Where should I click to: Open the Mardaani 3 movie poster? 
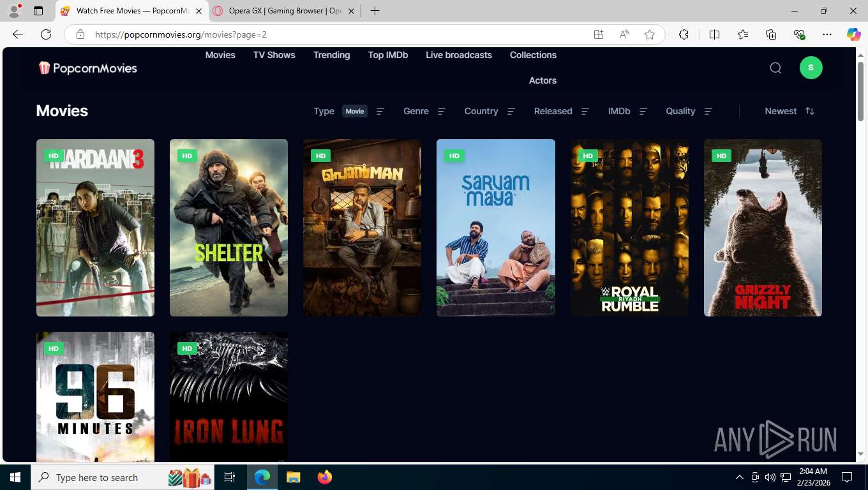point(95,228)
